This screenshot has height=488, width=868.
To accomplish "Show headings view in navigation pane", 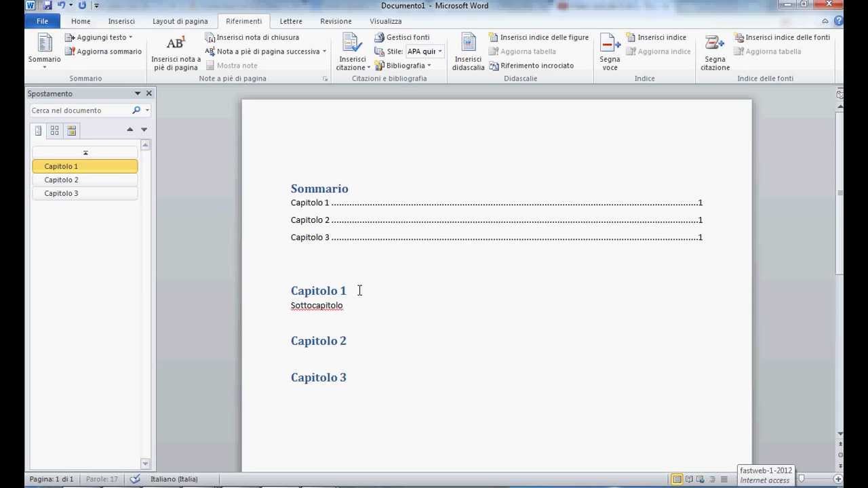I will point(38,131).
